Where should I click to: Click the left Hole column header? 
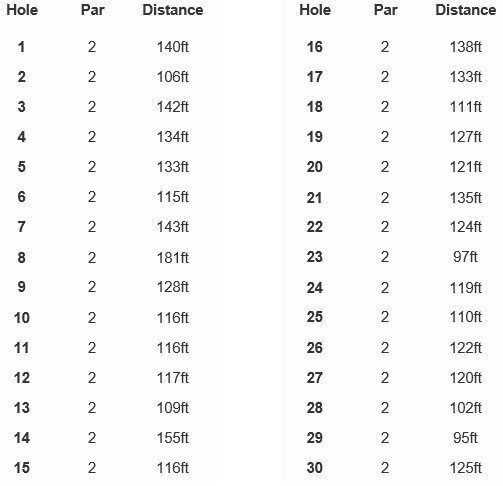click(x=22, y=10)
